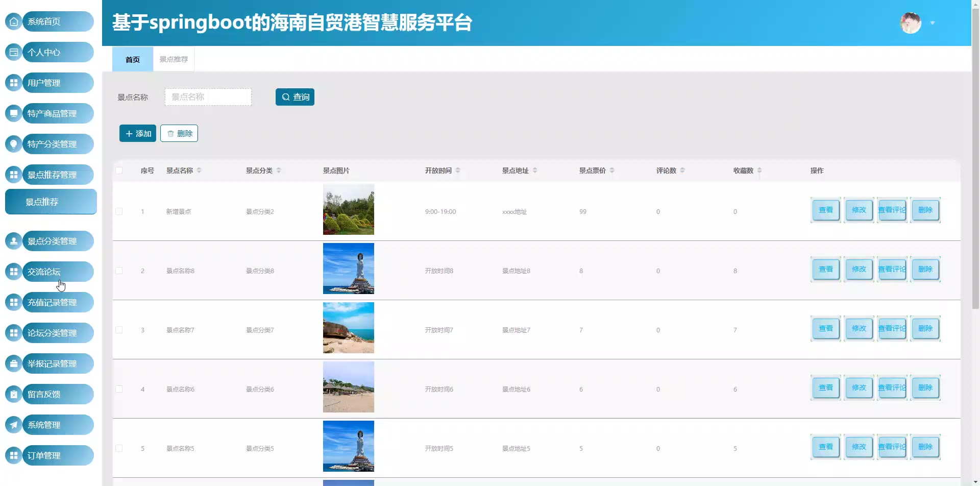Click the lightbulb icon beside 特产分类管理

[x=14, y=144]
